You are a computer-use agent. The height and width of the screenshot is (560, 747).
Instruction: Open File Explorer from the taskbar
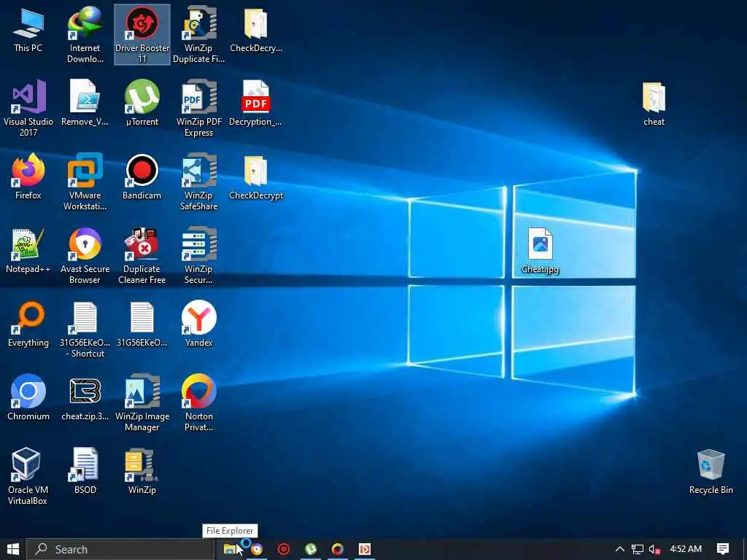230,549
